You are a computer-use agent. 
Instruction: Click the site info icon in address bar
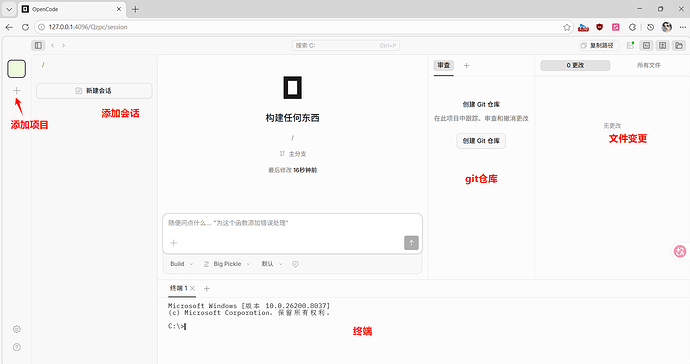pos(41,27)
